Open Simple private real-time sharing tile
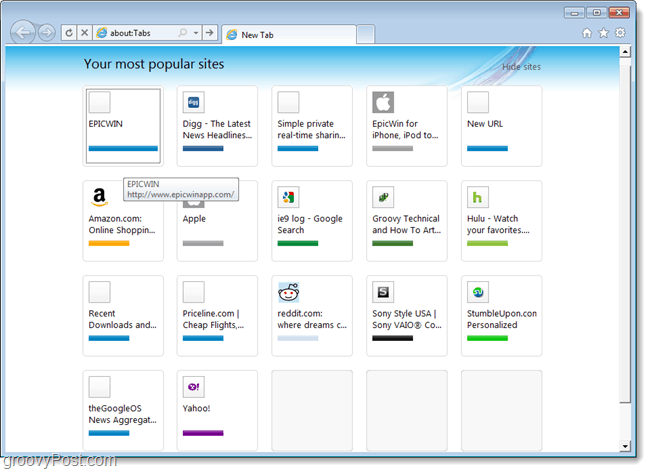Screen dimensions: 650x471 (312, 126)
